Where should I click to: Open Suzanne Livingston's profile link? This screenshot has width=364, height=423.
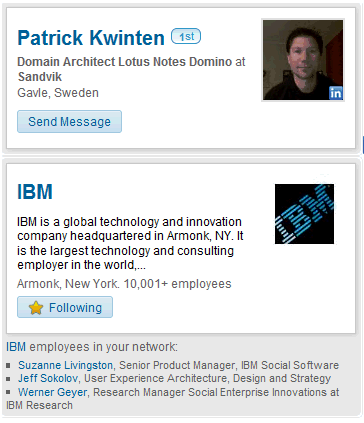coord(65,365)
